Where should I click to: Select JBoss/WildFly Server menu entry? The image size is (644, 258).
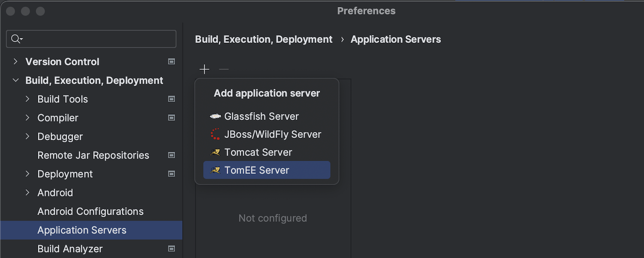pyautogui.click(x=273, y=135)
